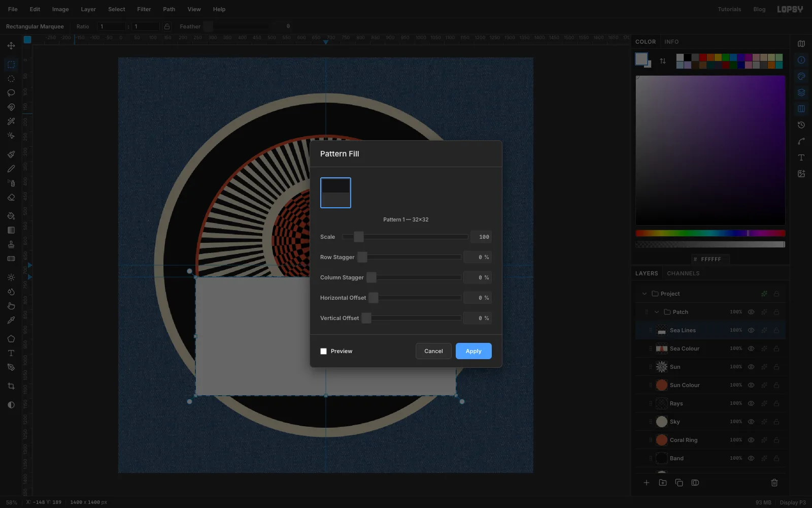Swap foreground and background colours
This screenshot has height=508, width=812.
[x=663, y=61]
